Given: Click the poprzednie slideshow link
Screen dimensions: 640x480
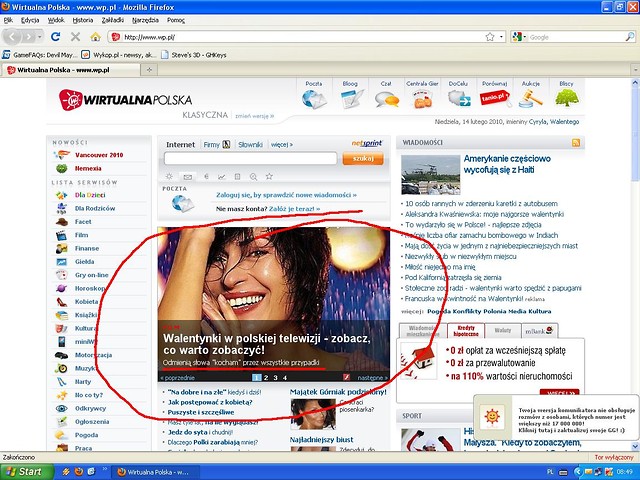Looking at the screenshot, I should (x=178, y=378).
